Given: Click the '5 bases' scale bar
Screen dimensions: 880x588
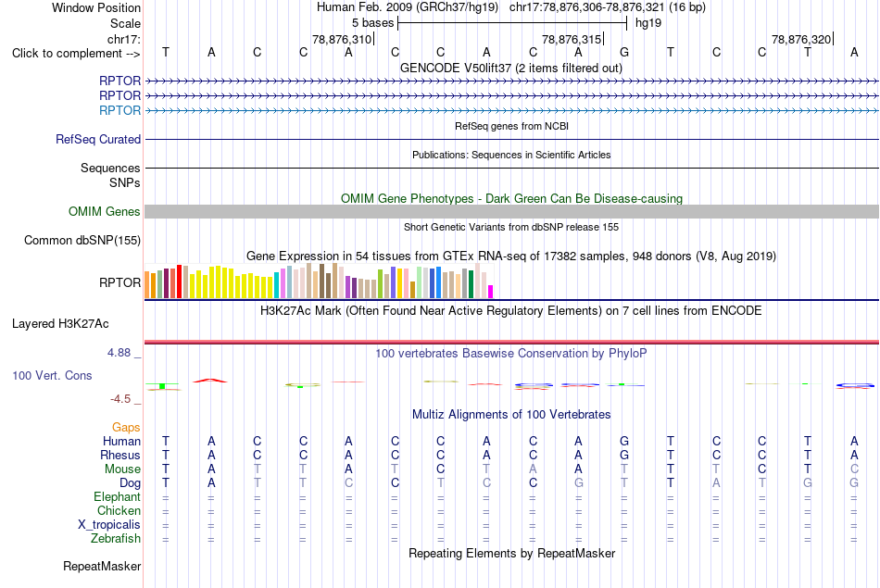Looking at the screenshot, I should pos(512,23).
